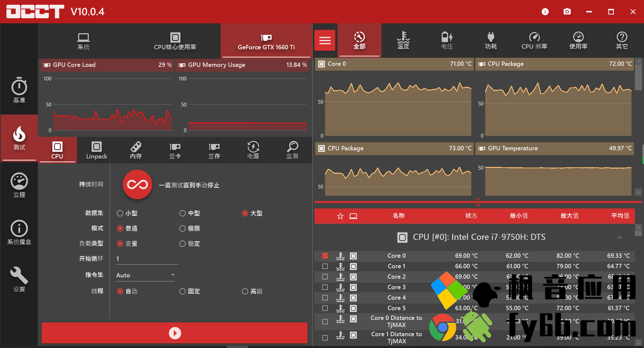This screenshot has height=348, width=644.
Task: Open the hamburger menu button
Action: pos(325,40)
